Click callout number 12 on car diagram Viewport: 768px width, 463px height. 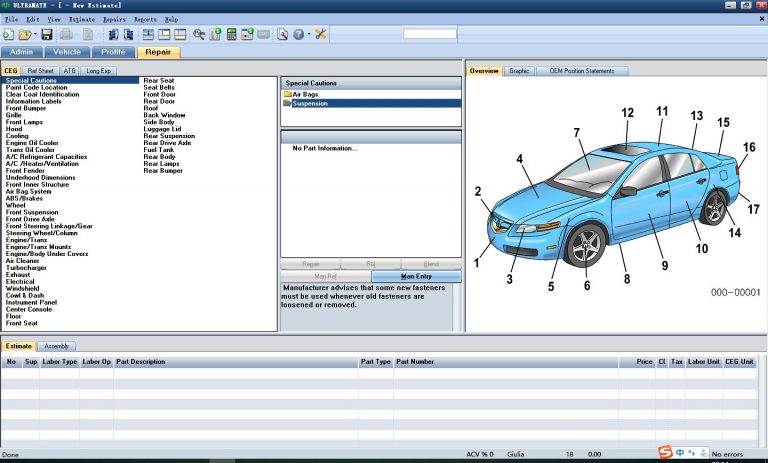[627, 113]
